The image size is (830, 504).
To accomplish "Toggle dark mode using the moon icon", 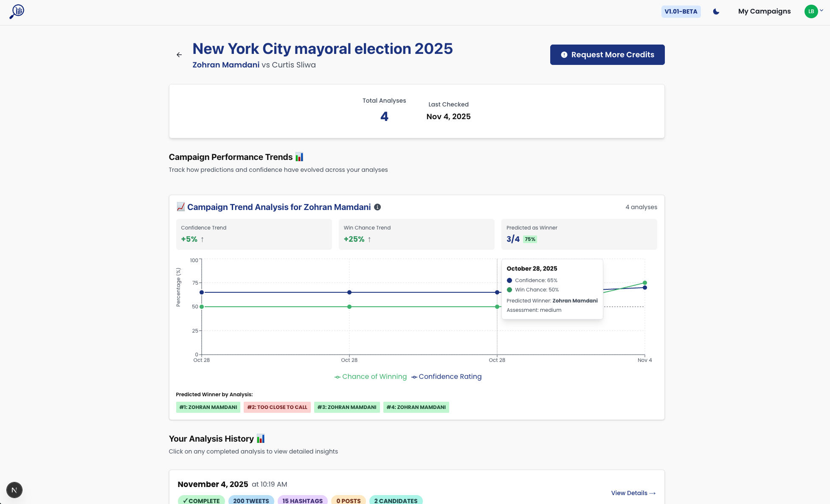I will pos(716,12).
